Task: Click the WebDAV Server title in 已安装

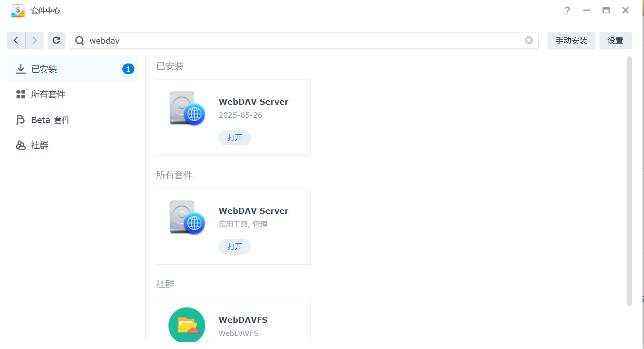Action: (x=253, y=102)
